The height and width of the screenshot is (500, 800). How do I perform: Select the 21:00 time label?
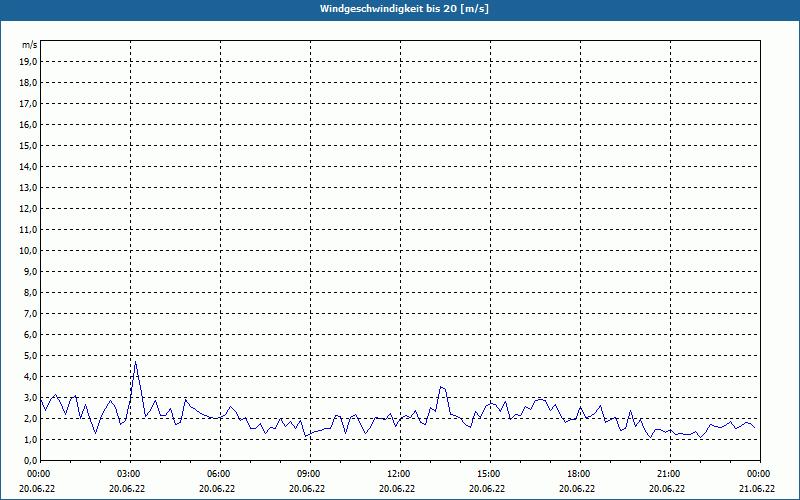[x=670, y=474]
